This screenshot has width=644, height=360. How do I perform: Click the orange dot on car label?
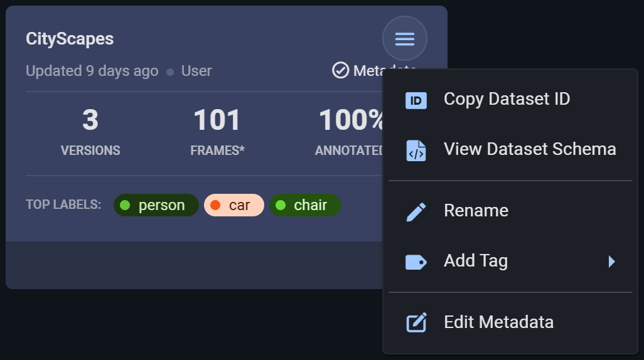point(215,205)
